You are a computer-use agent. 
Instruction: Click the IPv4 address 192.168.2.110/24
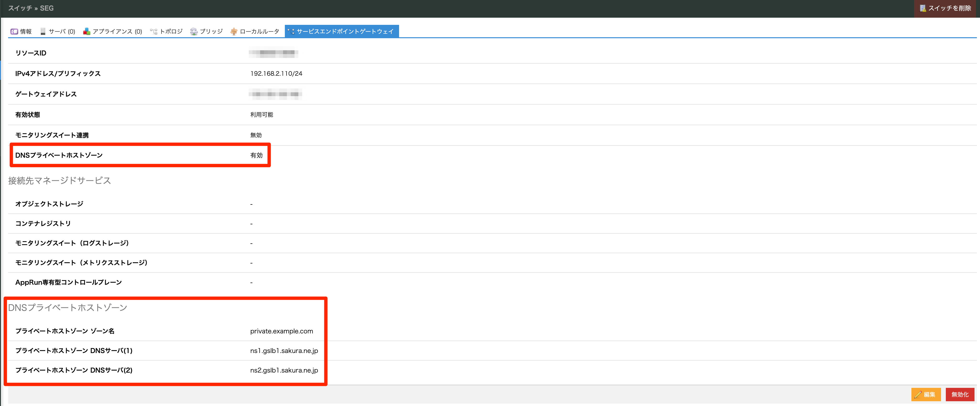click(x=276, y=74)
